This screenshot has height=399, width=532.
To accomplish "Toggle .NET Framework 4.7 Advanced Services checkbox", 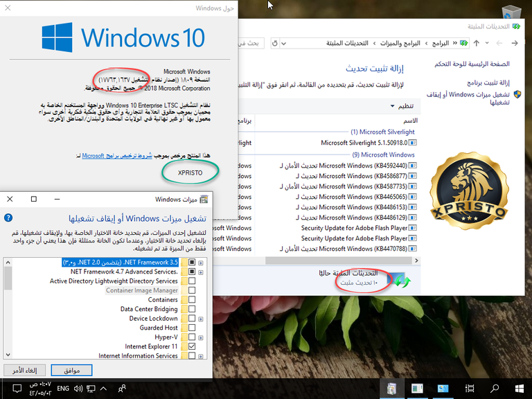I will (x=192, y=272).
